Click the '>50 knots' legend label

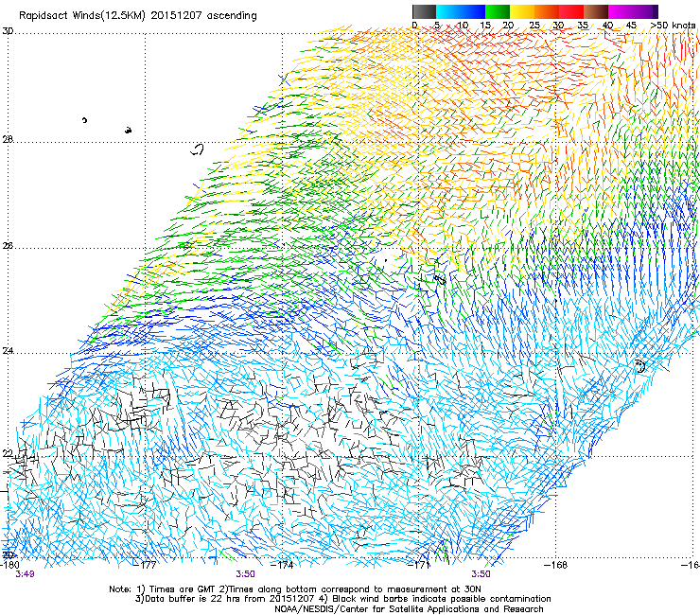[673, 25]
